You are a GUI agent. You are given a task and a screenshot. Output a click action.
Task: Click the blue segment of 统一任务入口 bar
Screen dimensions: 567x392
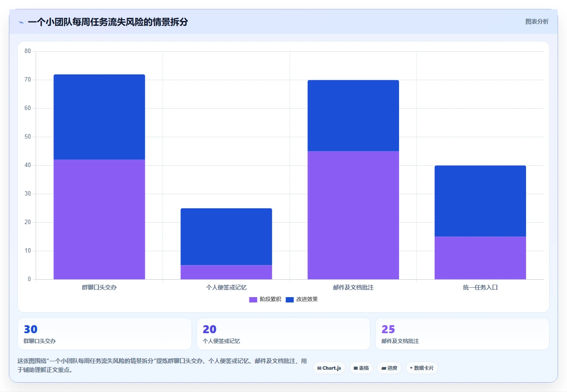point(480,201)
